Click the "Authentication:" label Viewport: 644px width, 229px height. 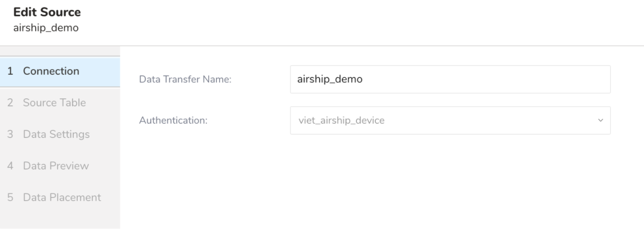click(174, 121)
